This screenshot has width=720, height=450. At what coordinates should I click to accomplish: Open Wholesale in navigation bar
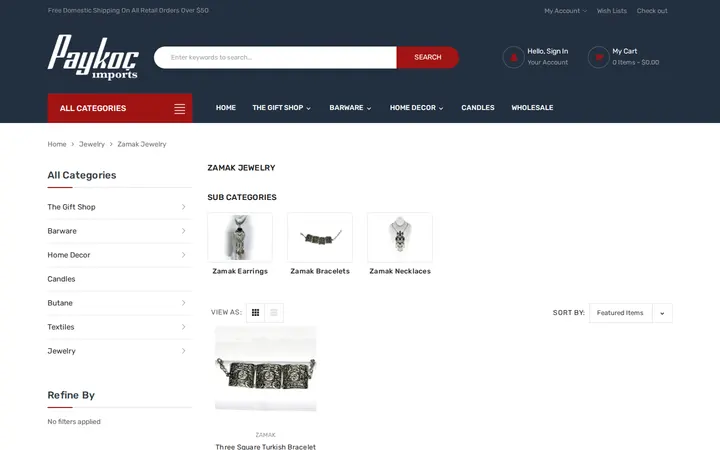[532, 108]
